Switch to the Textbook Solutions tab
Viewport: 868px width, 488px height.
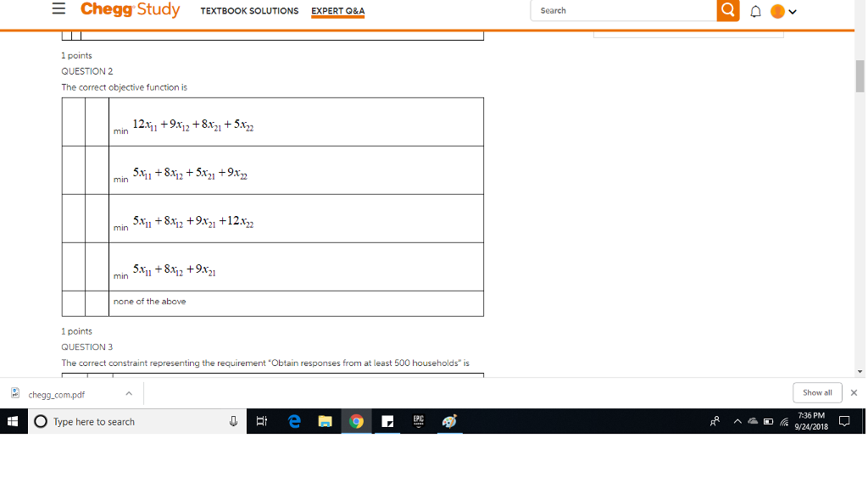point(249,11)
